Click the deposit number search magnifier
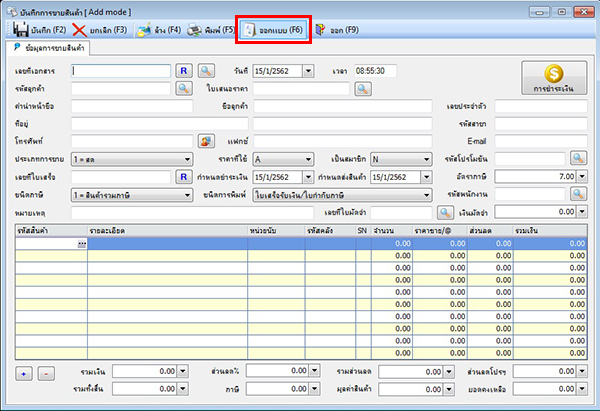The height and width of the screenshot is (411, 600). click(445, 212)
